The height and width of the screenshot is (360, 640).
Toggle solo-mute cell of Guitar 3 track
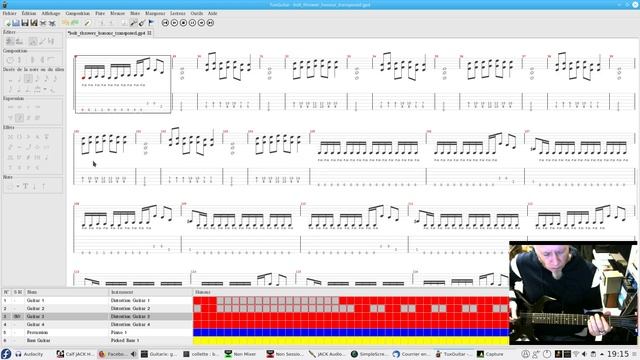(17, 316)
